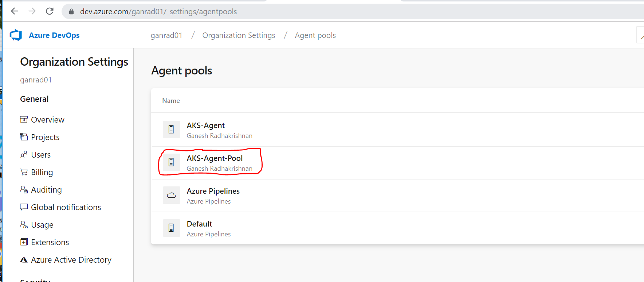This screenshot has width=644, height=282.
Task: Click the ganrad01 organization name in sidebar
Action: [x=36, y=80]
